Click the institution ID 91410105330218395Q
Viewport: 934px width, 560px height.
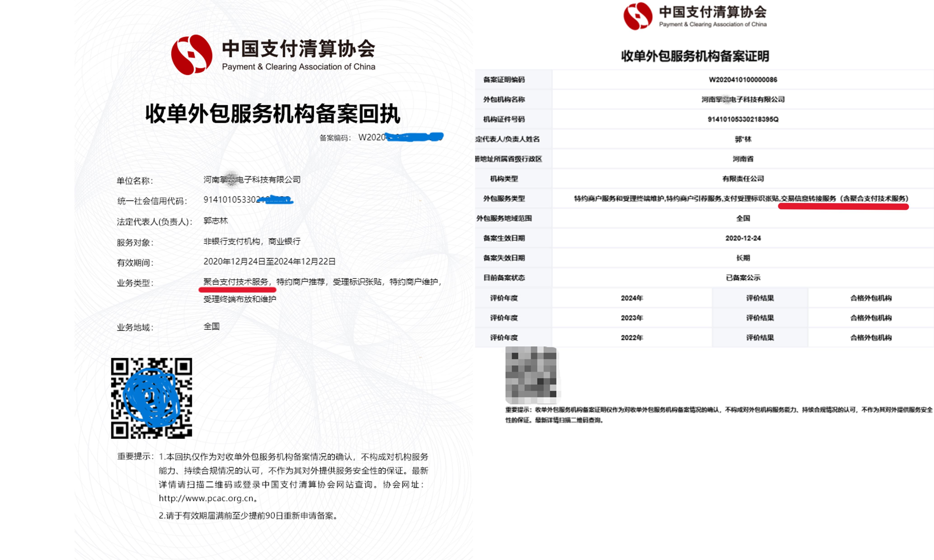coord(743,119)
